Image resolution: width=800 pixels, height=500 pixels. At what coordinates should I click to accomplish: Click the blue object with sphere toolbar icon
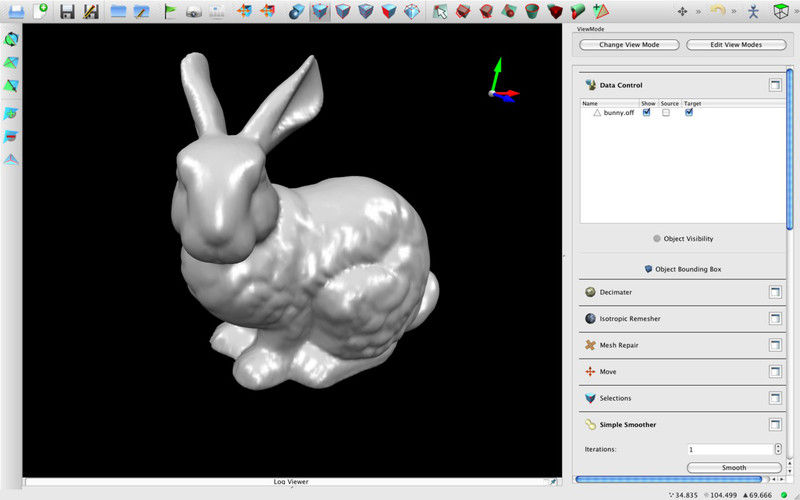[296, 11]
